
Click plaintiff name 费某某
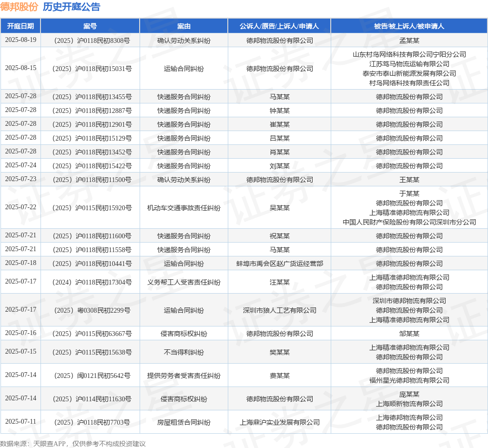click(279, 376)
